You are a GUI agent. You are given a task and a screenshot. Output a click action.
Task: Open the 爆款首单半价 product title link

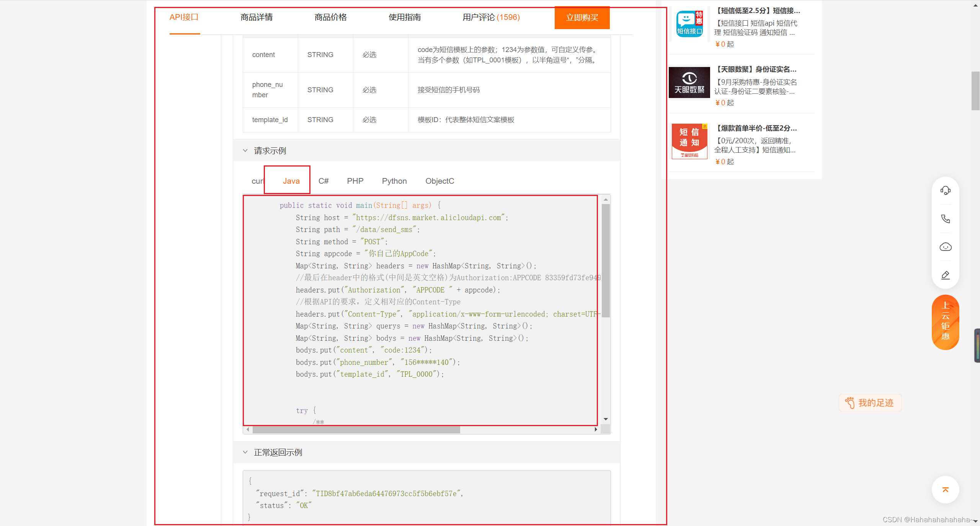(756, 128)
